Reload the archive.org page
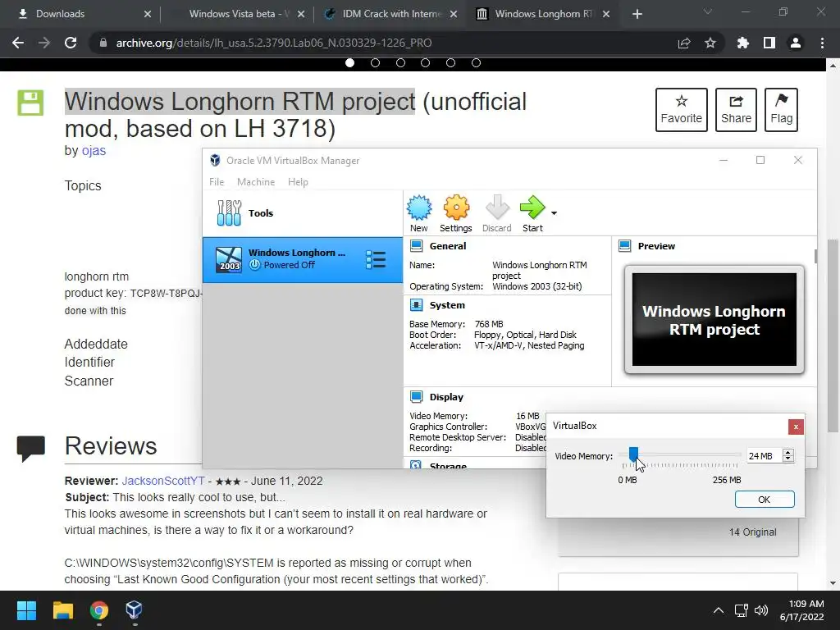Screen dimensions: 840x630 (71, 43)
